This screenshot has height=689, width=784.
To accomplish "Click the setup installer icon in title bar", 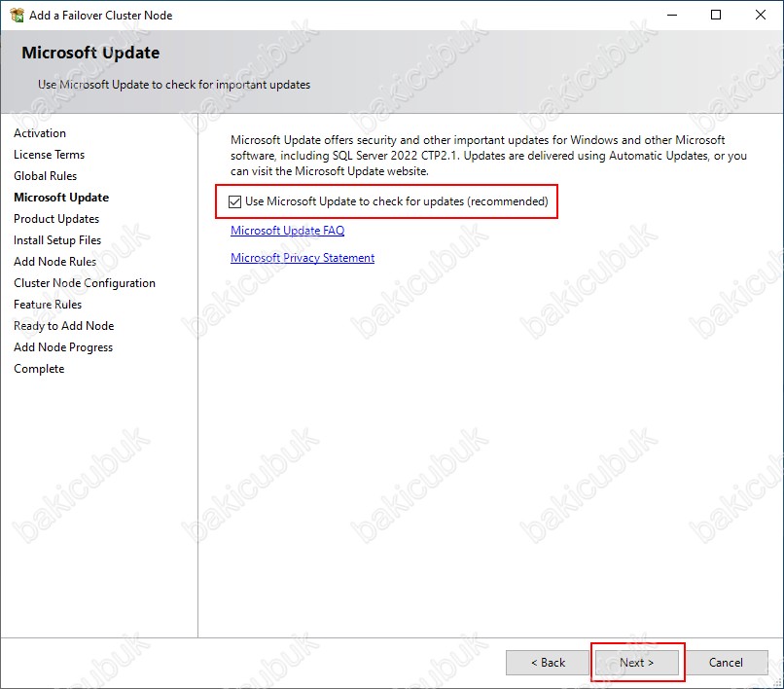I will click(x=17, y=15).
